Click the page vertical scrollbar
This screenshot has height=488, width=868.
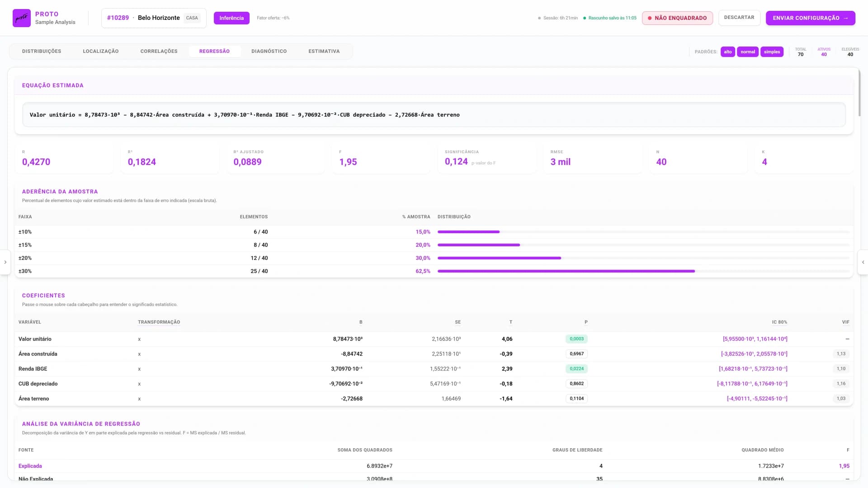point(859,93)
